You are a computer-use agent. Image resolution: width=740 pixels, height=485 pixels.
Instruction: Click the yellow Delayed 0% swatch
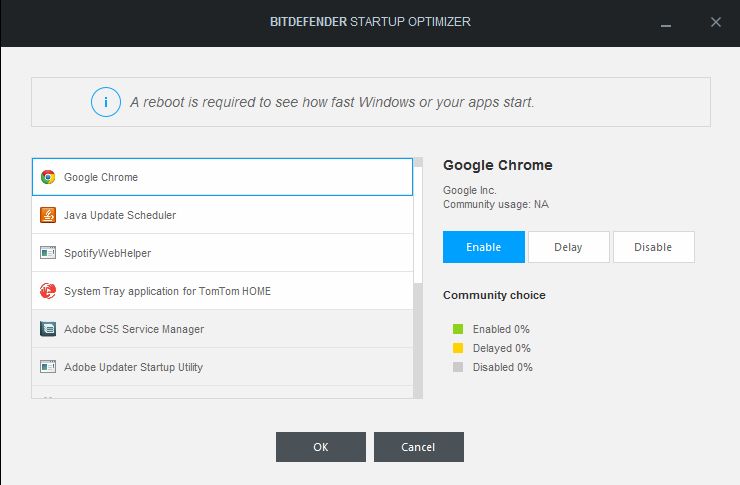[458, 348]
